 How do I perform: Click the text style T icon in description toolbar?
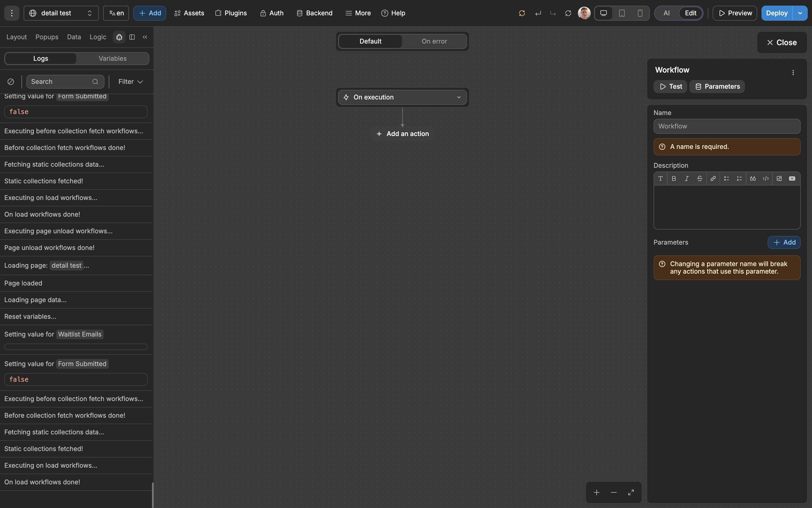click(x=661, y=179)
